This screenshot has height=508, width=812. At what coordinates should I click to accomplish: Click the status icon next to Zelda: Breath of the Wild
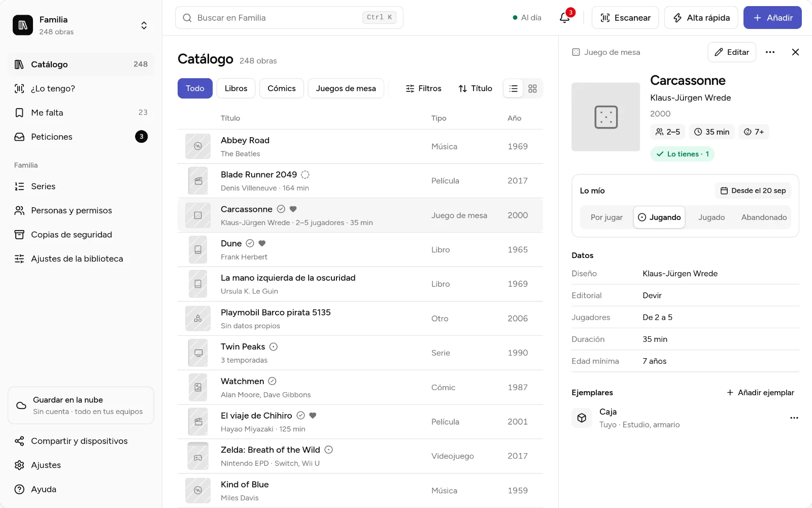328,450
